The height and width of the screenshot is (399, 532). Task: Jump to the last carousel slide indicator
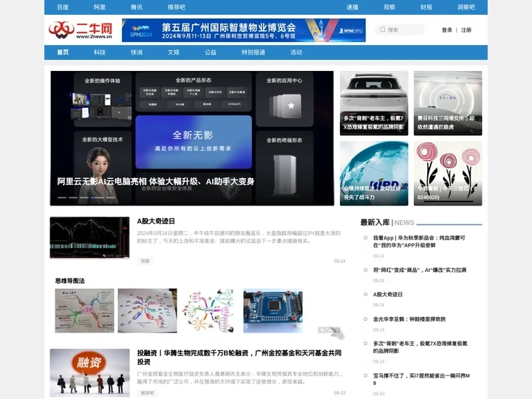[111, 197]
